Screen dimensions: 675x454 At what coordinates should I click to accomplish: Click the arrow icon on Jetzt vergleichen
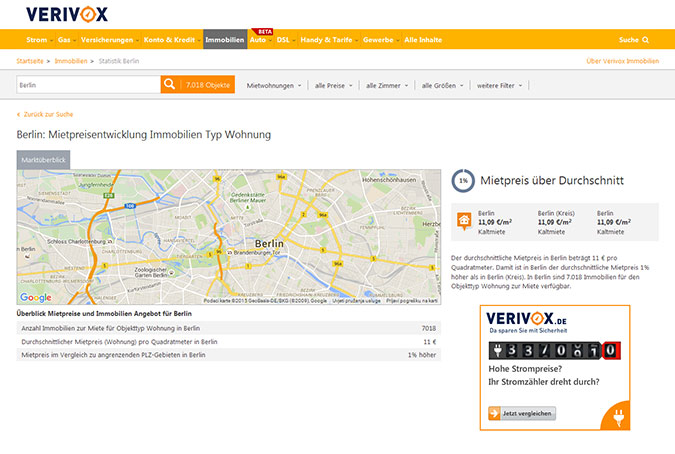pyautogui.click(x=494, y=413)
